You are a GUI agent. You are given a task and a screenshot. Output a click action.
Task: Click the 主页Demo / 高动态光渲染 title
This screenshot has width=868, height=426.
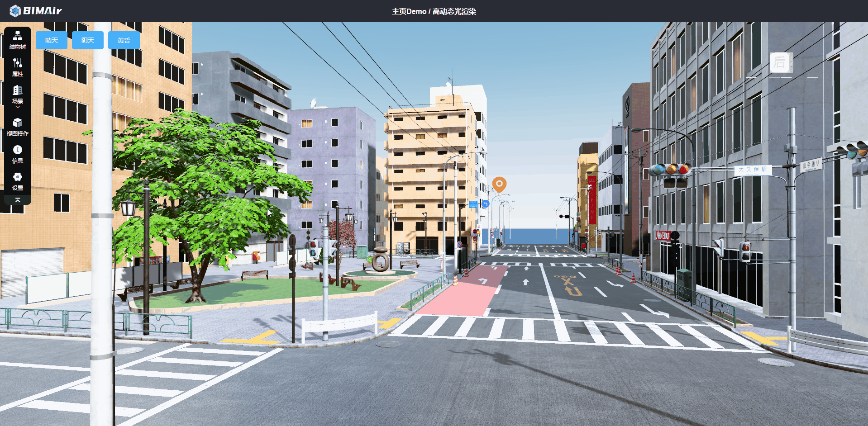click(434, 11)
